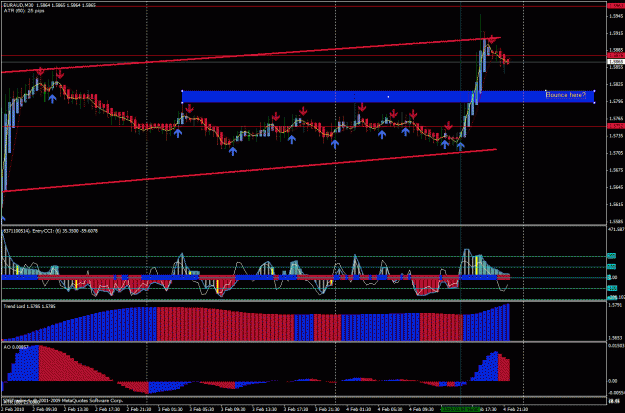Click the 1.5585 price axis label
625x413 pixels.
(x=616, y=221)
